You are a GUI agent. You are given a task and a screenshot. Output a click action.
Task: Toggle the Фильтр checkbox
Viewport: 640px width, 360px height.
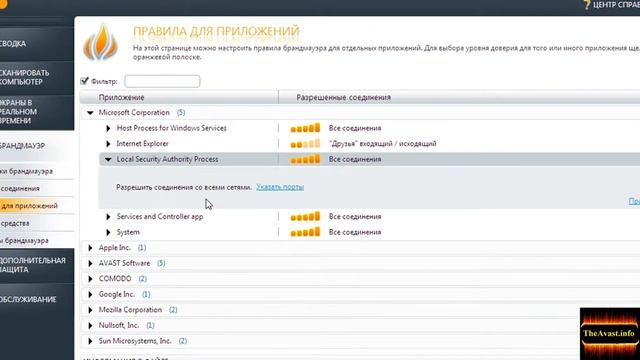point(84,81)
